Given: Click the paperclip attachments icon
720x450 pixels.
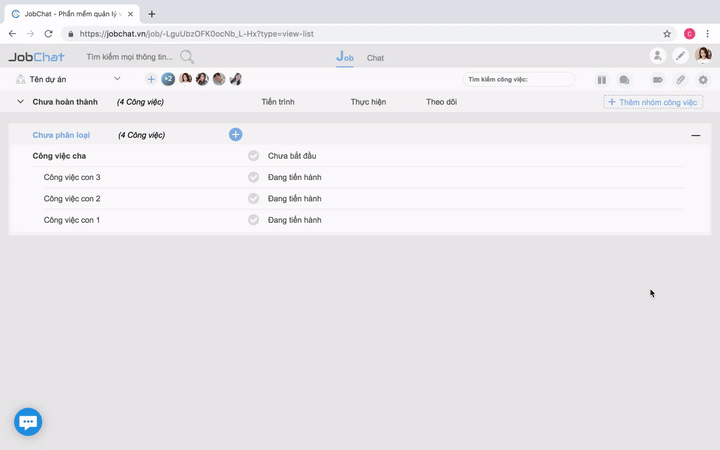Looking at the screenshot, I should [680, 79].
